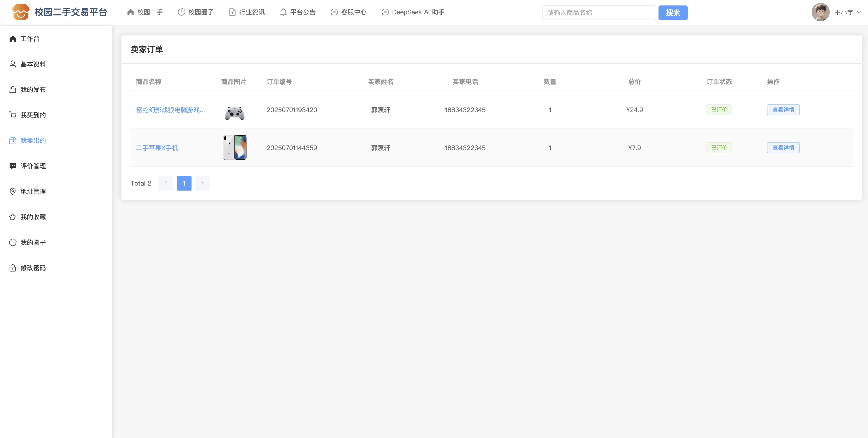Go to next page arrow in pagination
The height and width of the screenshot is (438, 868).
pyautogui.click(x=202, y=183)
